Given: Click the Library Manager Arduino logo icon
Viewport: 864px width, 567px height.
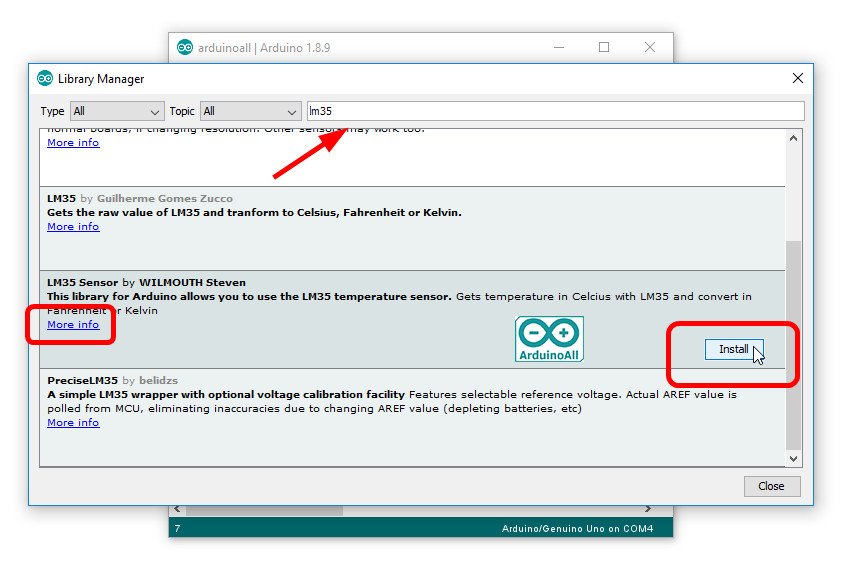Looking at the screenshot, I should (x=45, y=78).
